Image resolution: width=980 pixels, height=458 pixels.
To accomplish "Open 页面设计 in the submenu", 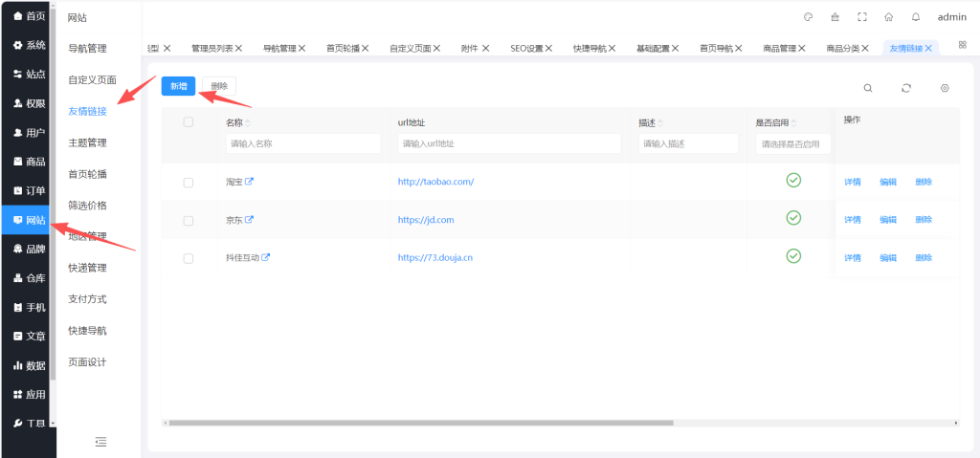I will (x=87, y=362).
